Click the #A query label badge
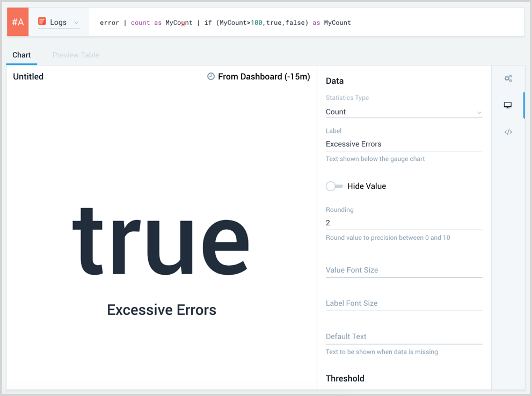Image resolution: width=532 pixels, height=396 pixels. tap(18, 22)
